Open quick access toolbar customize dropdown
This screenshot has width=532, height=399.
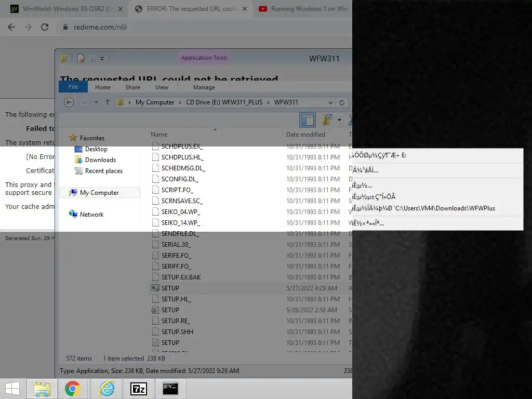point(102,58)
